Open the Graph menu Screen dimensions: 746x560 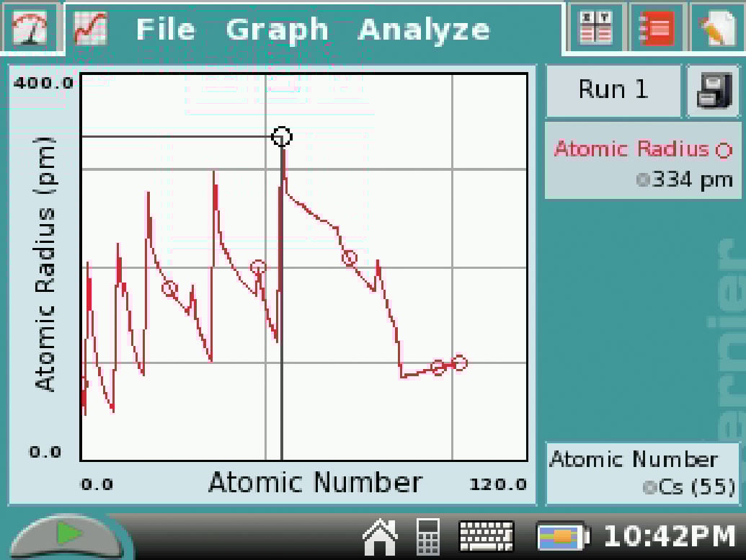pyautogui.click(x=277, y=30)
